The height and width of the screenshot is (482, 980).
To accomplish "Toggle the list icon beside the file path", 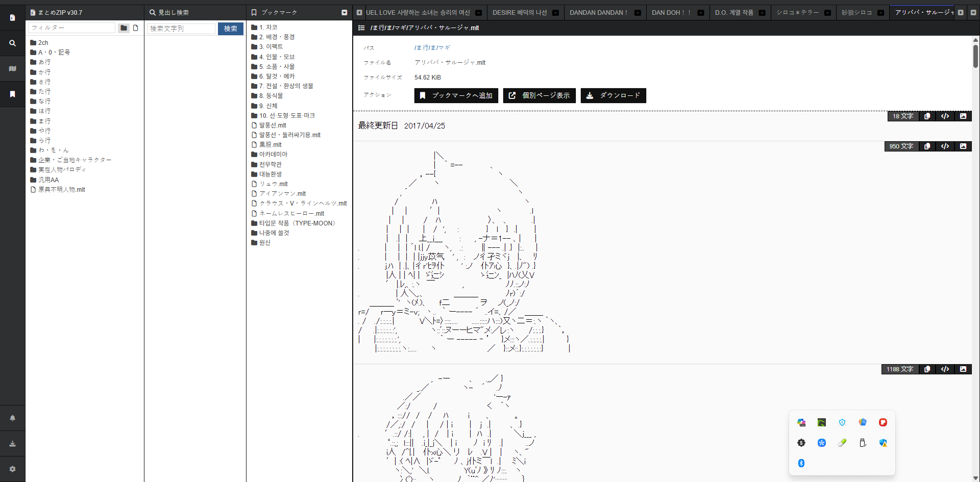I will pos(361,28).
